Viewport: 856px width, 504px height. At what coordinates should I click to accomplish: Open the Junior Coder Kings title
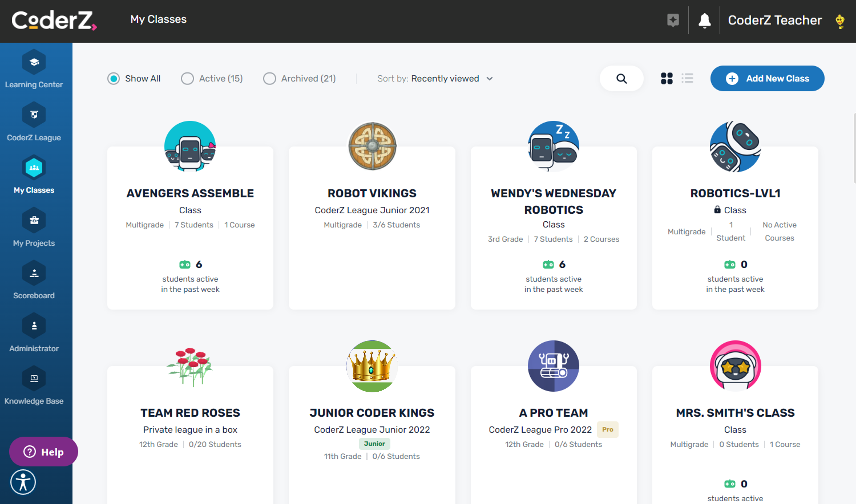point(372,413)
